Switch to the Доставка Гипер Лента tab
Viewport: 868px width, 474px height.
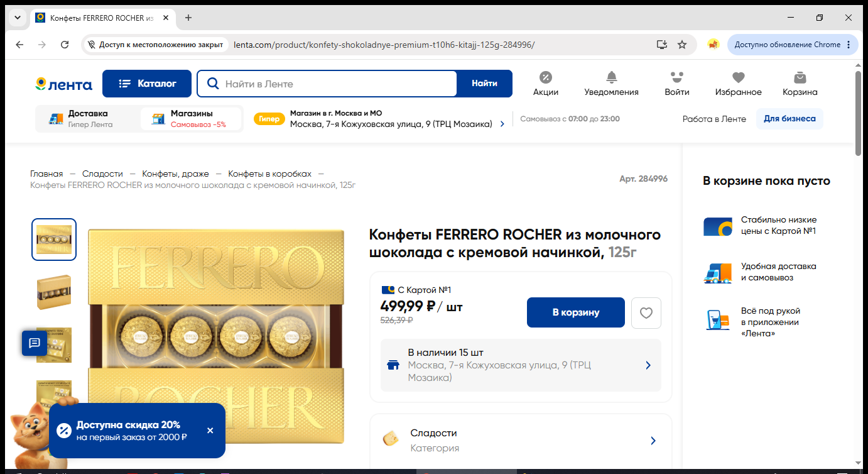click(87, 119)
